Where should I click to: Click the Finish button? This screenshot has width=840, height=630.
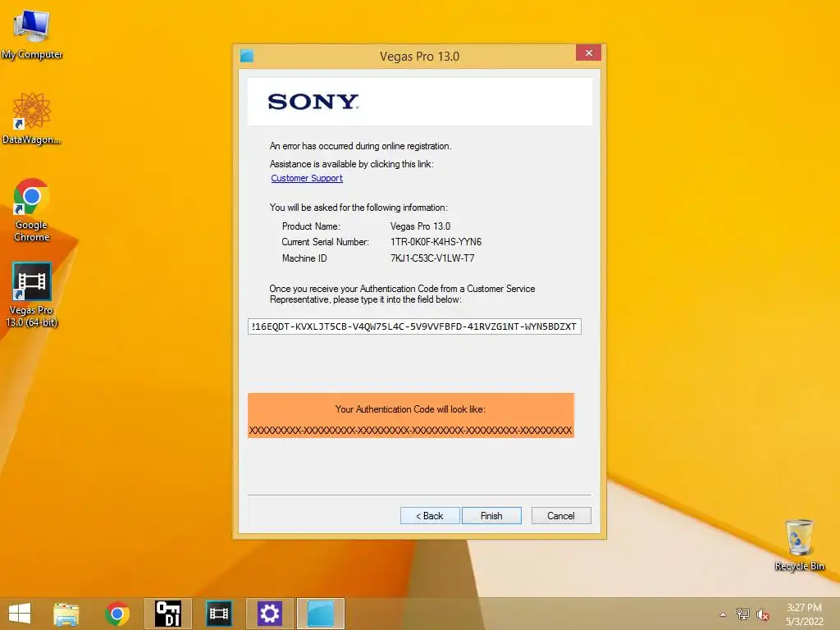pyautogui.click(x=491, y=516)
